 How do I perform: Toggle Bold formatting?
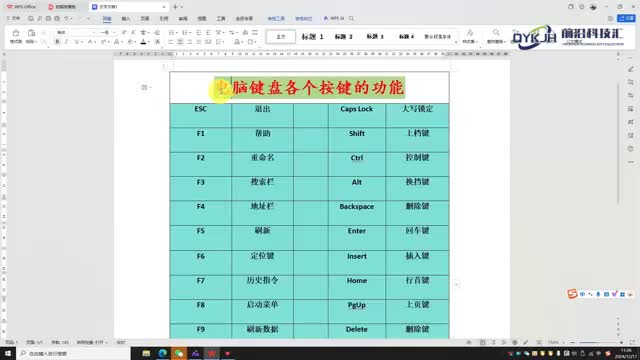click(57, 42)
